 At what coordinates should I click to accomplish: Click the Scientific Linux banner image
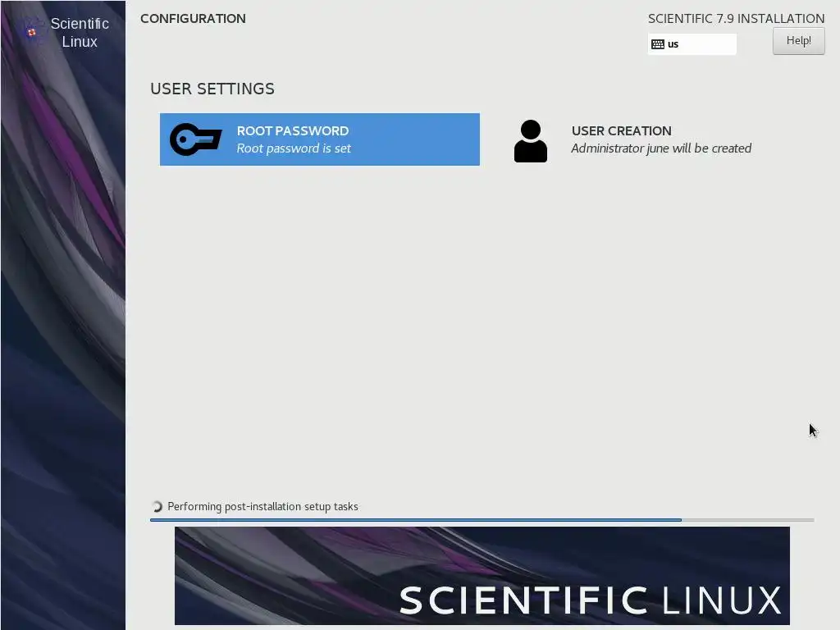482,575
